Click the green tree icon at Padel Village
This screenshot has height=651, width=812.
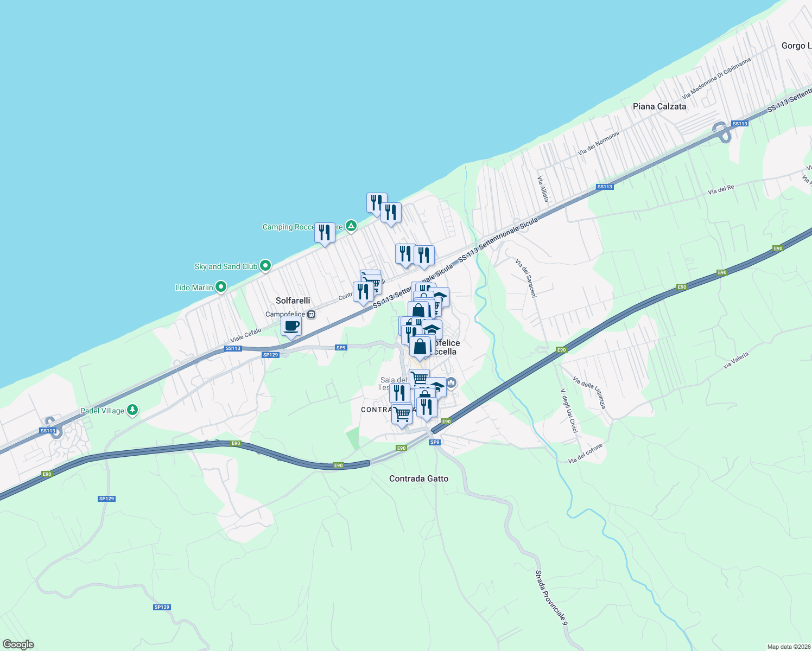(132, 411)
